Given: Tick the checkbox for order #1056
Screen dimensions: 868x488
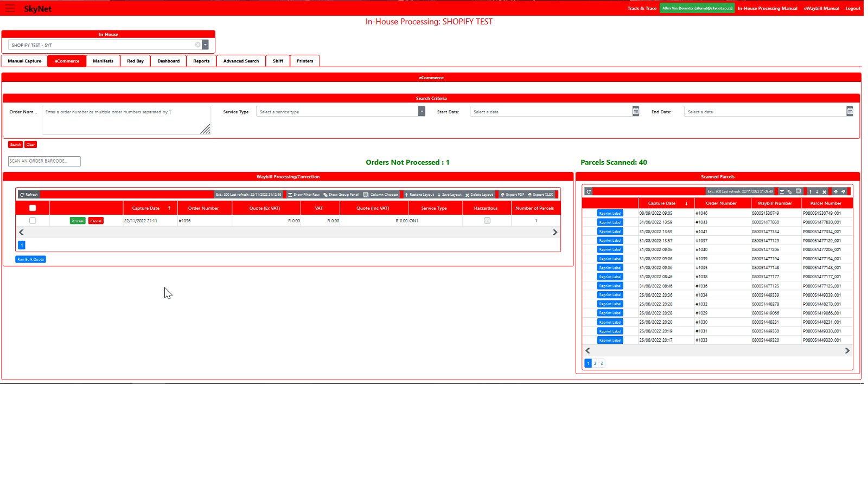Looking at the screenshot, I should [32, 220].
